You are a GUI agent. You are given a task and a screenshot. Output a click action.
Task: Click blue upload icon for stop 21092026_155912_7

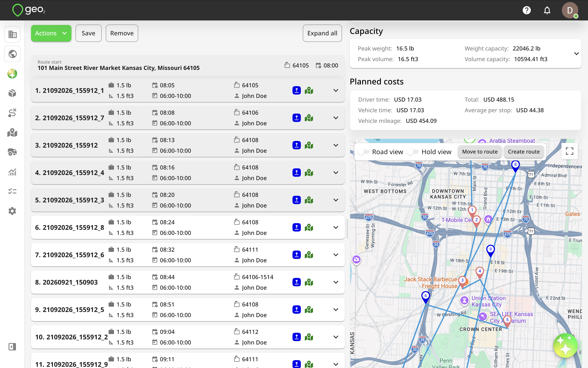[296, 118]
